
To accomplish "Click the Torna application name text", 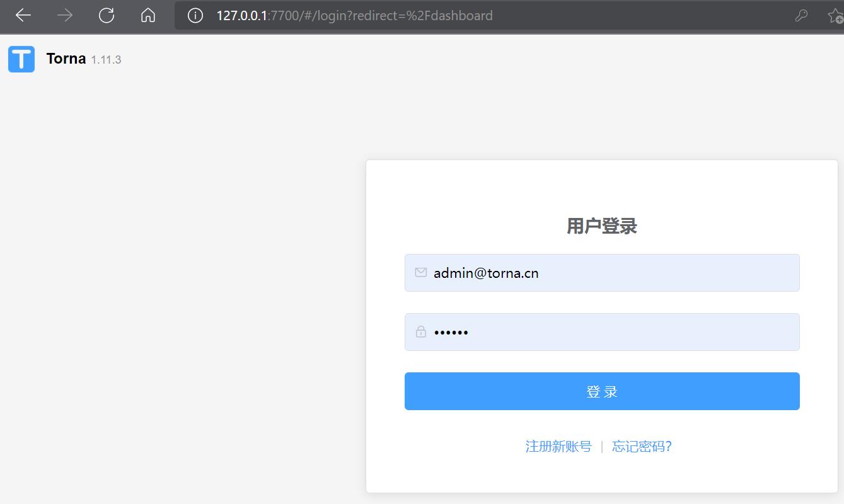I will pos(66,58).
